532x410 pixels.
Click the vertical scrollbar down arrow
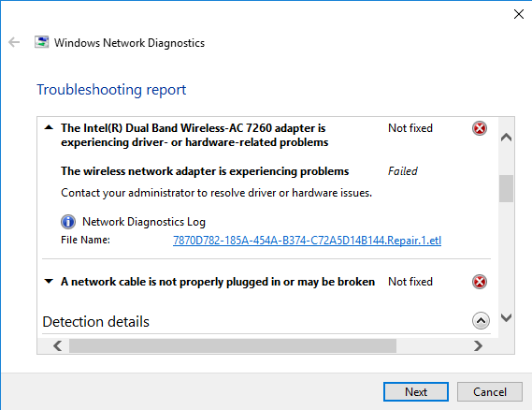click(x=506, y=317)
